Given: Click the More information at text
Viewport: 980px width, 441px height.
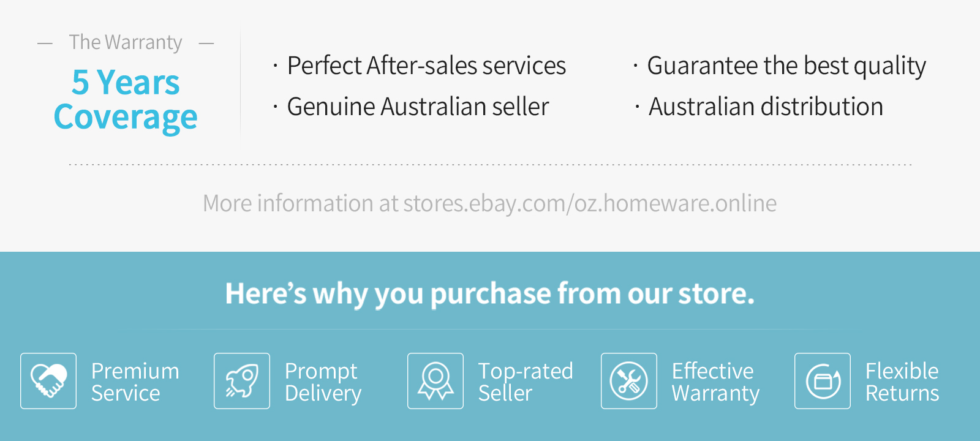Looking at the screenshot, I should (x=301, y=204).
